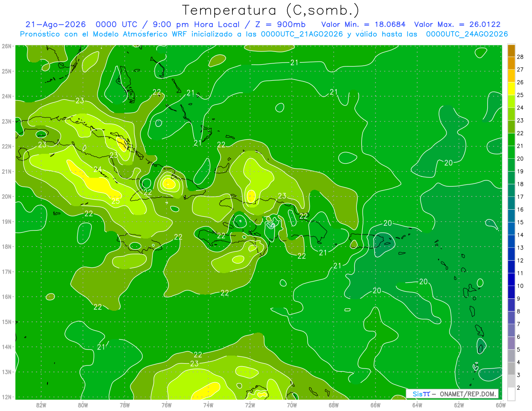Click the init time '0000UTC_21AGO2026'
The height and width of the screenshot is (411, 532).
pyautogui.click(x=302, y=34)
